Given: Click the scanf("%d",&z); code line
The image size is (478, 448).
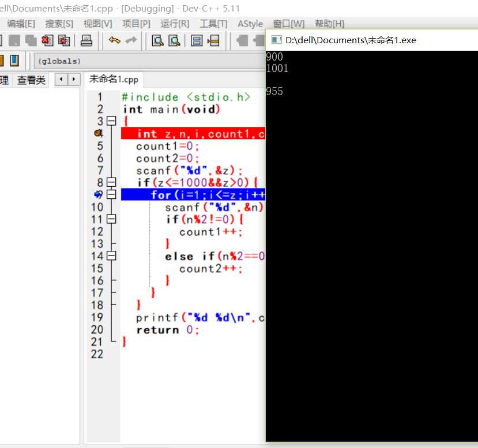Looking at the screenshot, I should pos(189,170).
